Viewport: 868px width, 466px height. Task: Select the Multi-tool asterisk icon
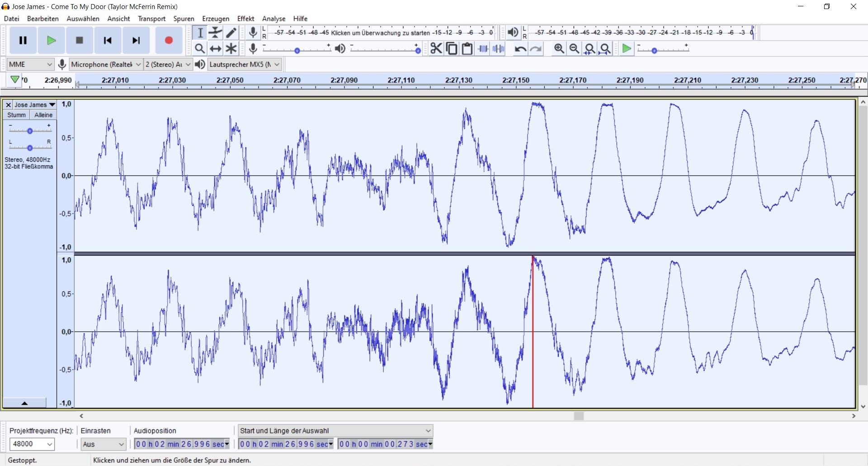click(x=231, y=48)
